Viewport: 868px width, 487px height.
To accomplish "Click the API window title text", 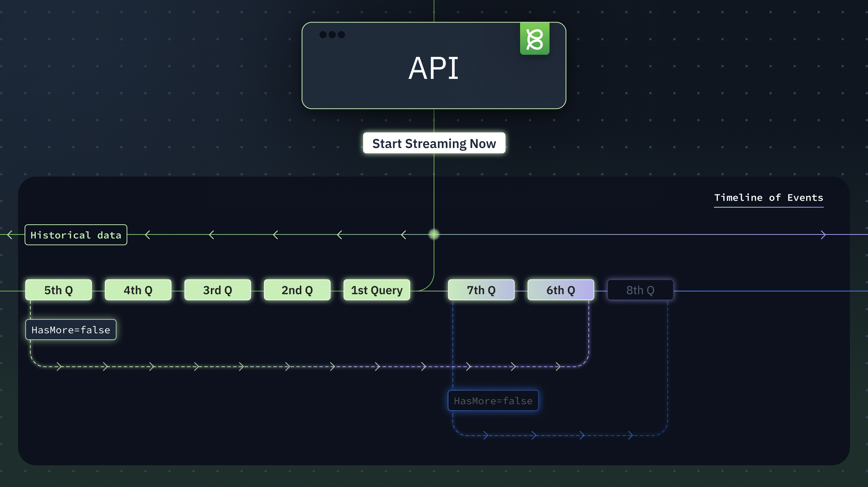I will pyautogui.click(x=434, y=68).
